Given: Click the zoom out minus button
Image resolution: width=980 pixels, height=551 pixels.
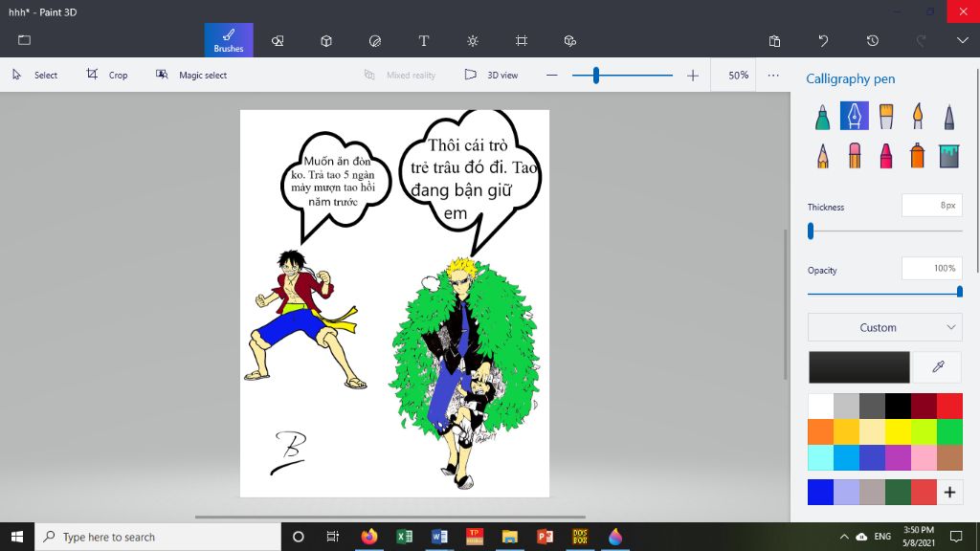Looking at the screenshot, I should coord(551,75).
